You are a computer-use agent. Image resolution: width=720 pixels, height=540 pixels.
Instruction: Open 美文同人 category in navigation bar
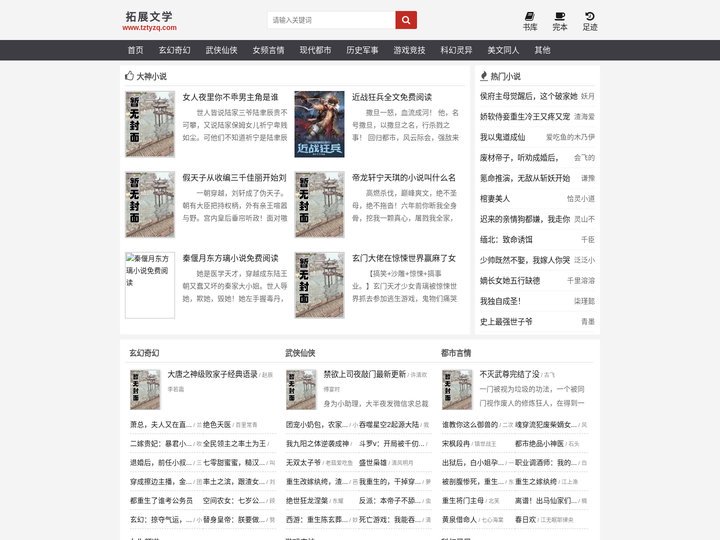tap(503, 50)
